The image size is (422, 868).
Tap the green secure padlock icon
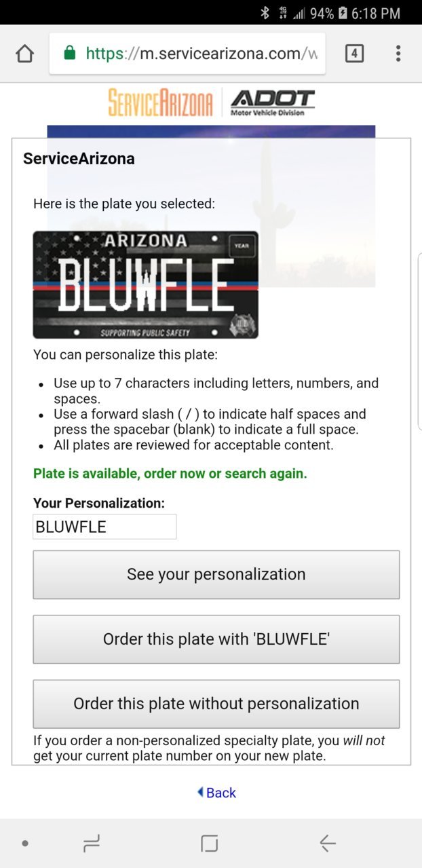[x=69, y=53]
